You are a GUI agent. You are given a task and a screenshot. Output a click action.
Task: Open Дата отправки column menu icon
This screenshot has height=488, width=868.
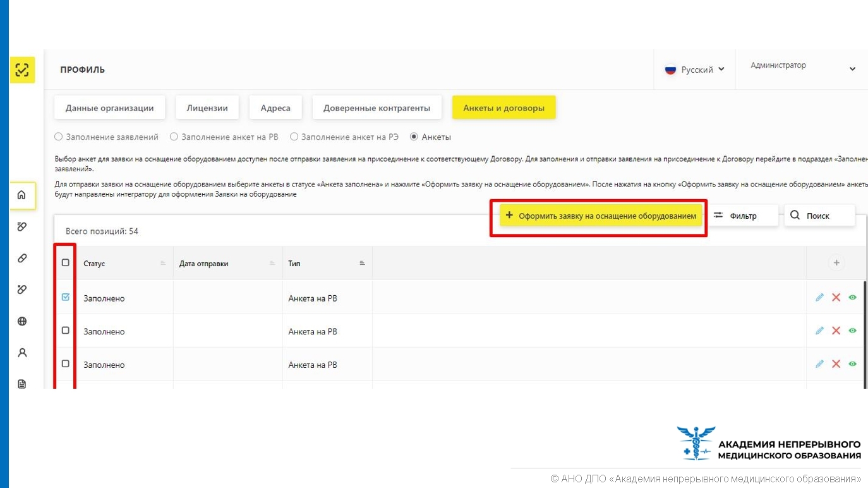272,263
